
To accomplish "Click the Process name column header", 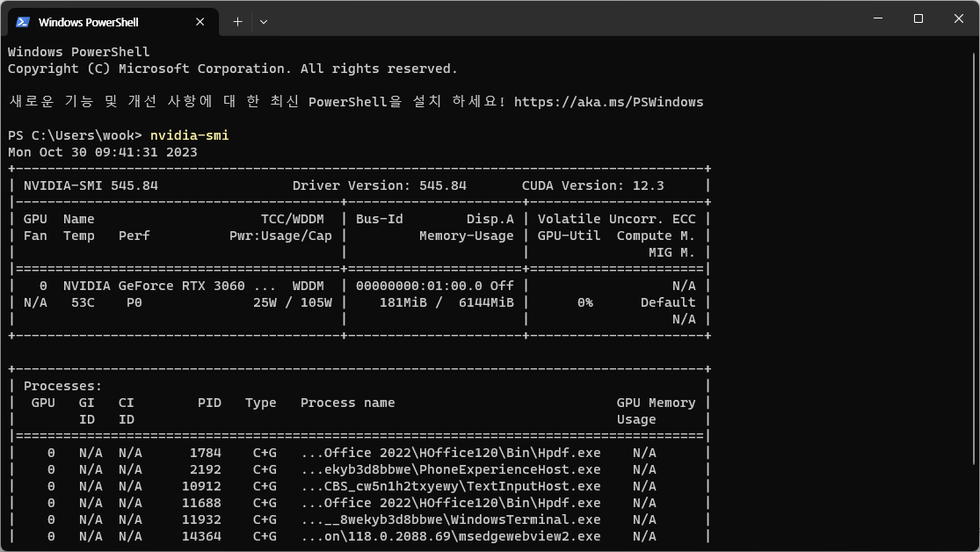I will coord(347,403).
